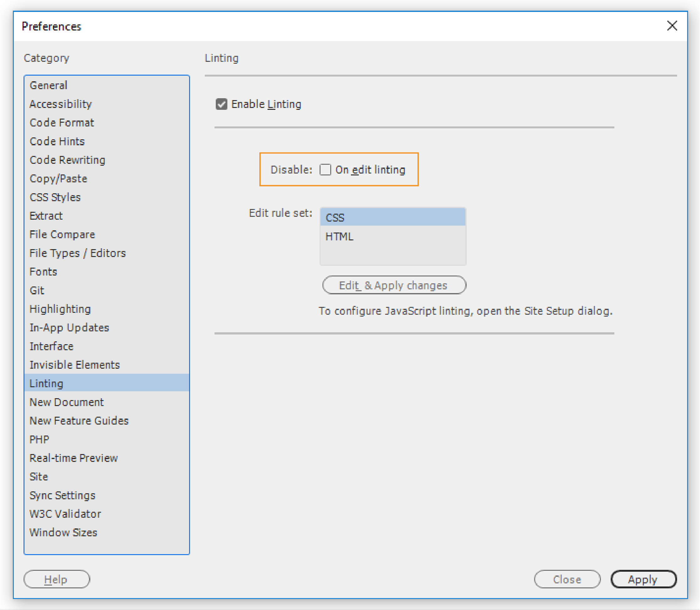Viewport: 700px width, 610px height.
Task: Open Help for preferences
Action: (x=56, y=579)
